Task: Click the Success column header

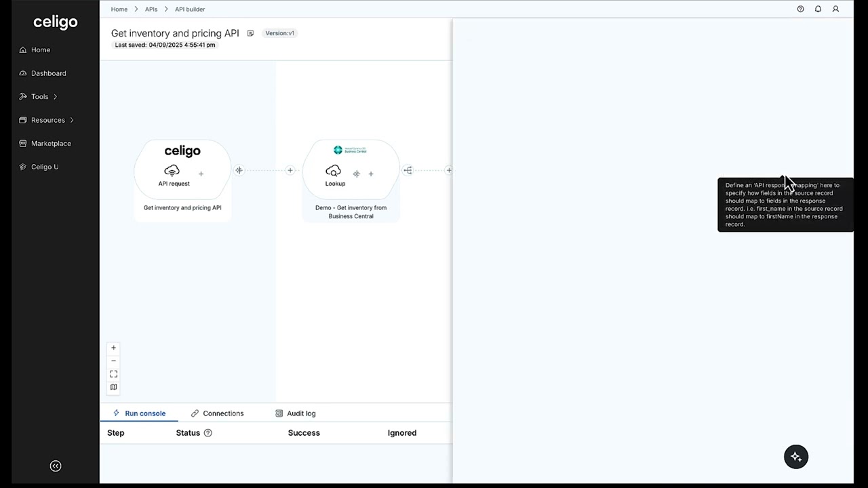Action: click(x=304, y=433)
